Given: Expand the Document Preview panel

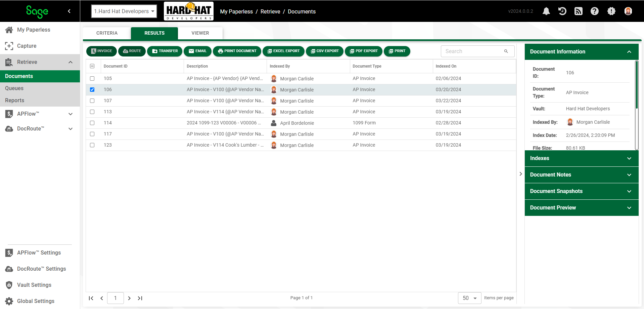Looking at the screenshot, I should (582, 208).
